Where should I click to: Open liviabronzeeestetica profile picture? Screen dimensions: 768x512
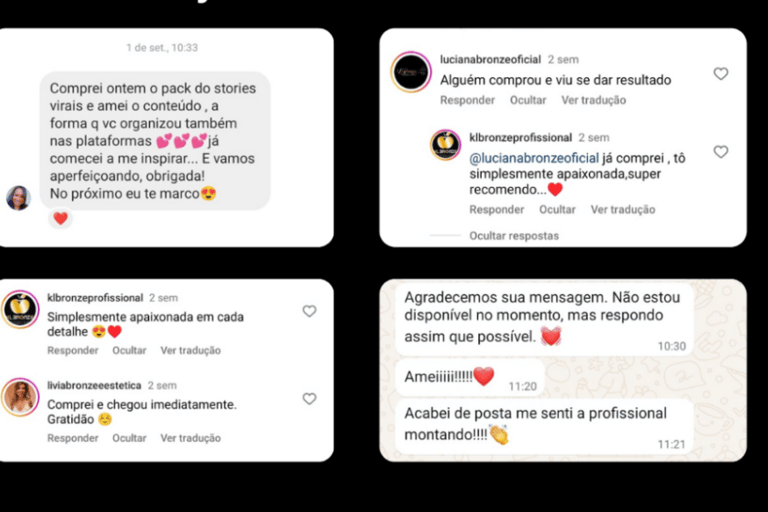pyautogui.click(x=20, y=397)
